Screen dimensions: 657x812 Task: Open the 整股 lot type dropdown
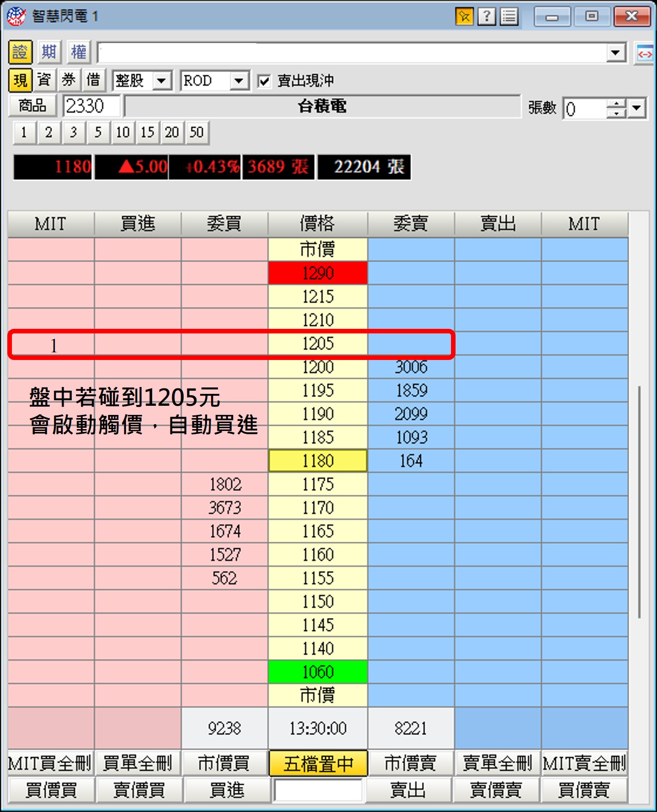[161, 82]
